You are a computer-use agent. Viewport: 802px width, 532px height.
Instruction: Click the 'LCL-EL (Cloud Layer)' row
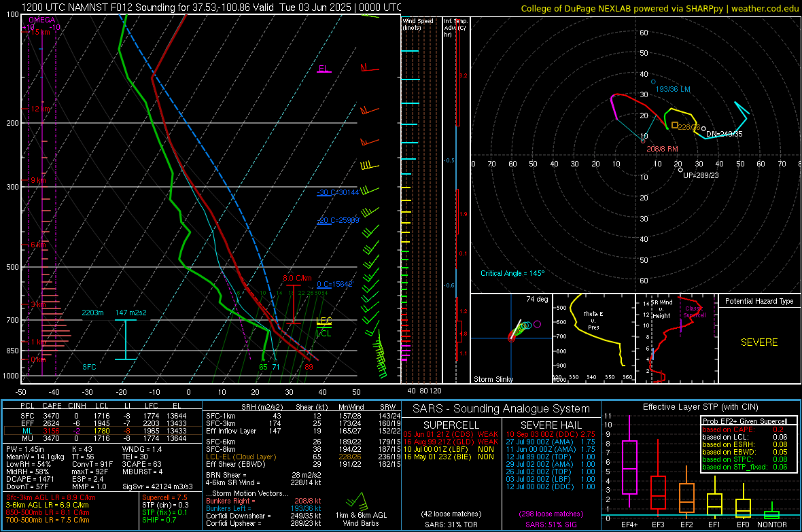pyautogui.click(x=303, y=457)
